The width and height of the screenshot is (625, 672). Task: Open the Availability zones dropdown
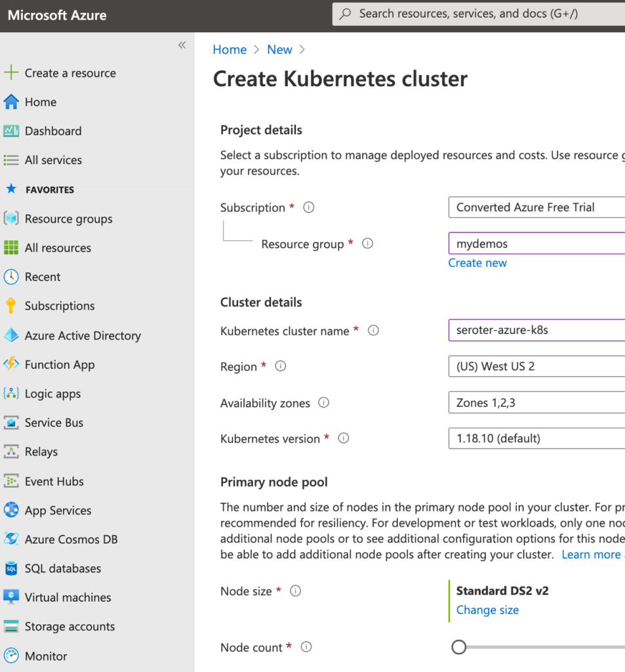pyautogui.click(x=536, y=403)
